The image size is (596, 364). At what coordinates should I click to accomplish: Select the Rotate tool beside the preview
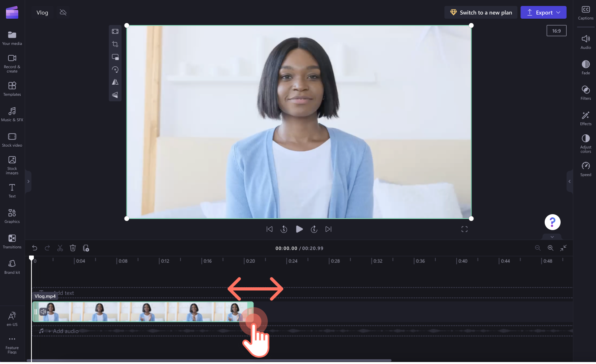click(115, 70)
